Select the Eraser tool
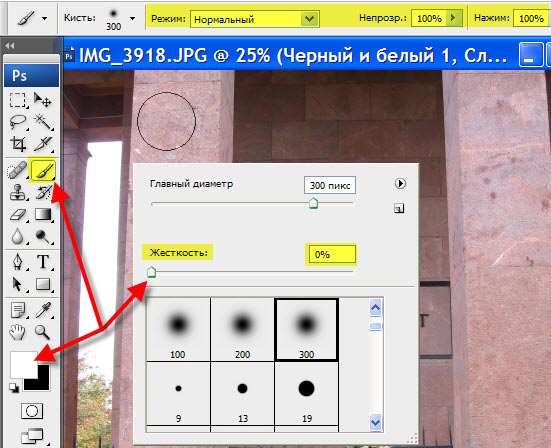This screenshot has width=551, height=448. pos(18,214)
